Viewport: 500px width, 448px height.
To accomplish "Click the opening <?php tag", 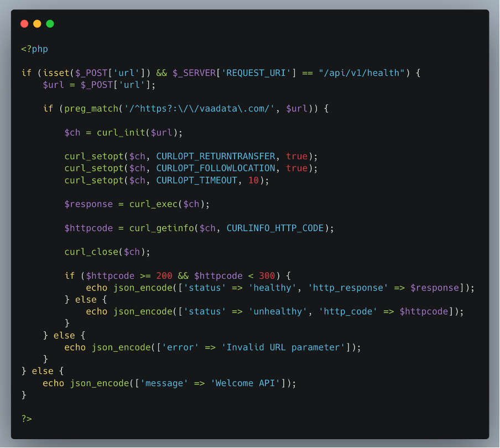I will tap(34, 49).
